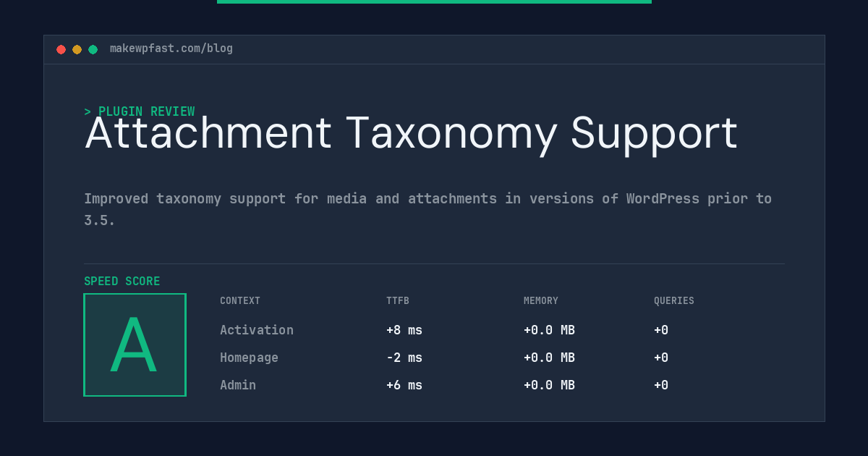Click Admin row queries value +0

[x=661, y=385]
